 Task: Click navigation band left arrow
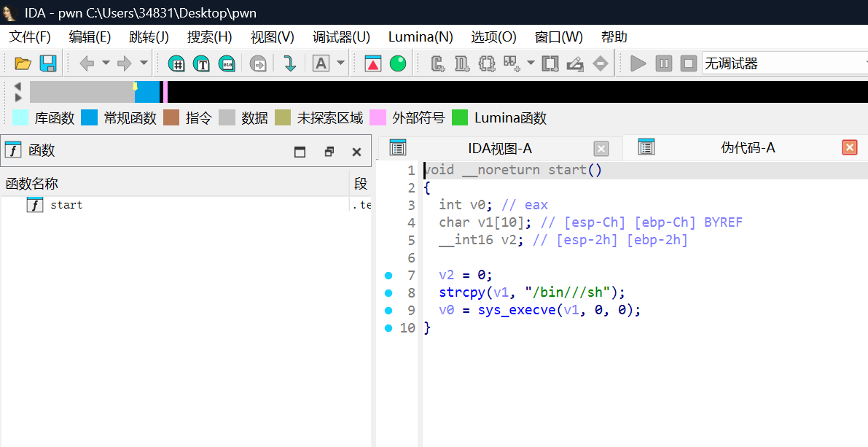point(17,86)
